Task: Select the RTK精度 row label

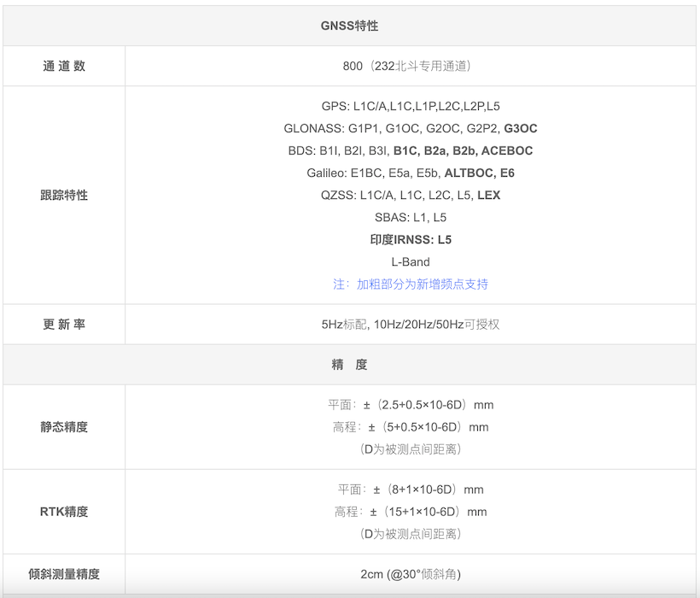Action: pos(64,512)
